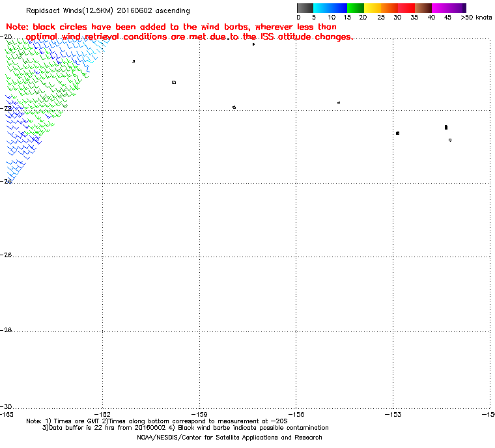495x448 pixels.
Task: Click the legend tick label '25'
Action: pos(381,18)
